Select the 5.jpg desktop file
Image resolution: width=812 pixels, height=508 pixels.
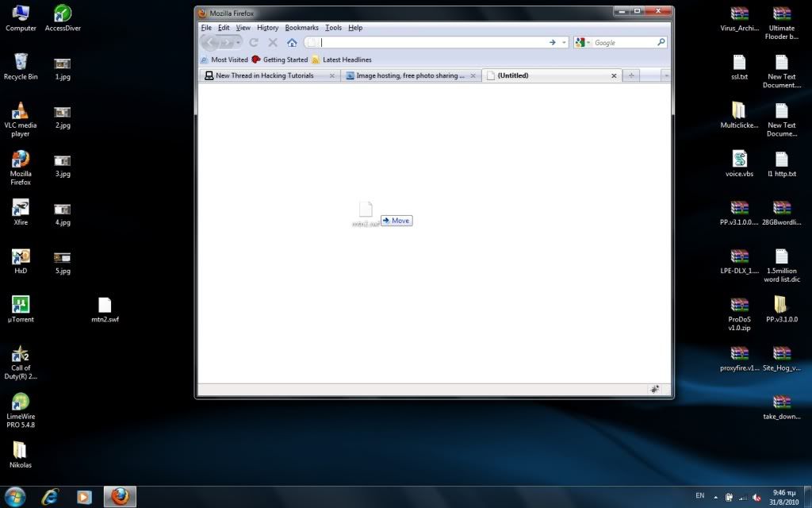(63, 264)
